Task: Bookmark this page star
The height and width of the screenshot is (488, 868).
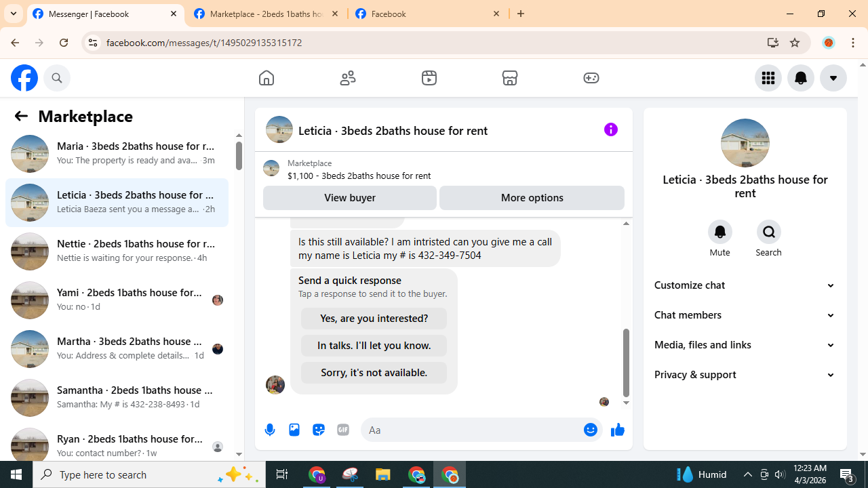Action: [795, 43]
